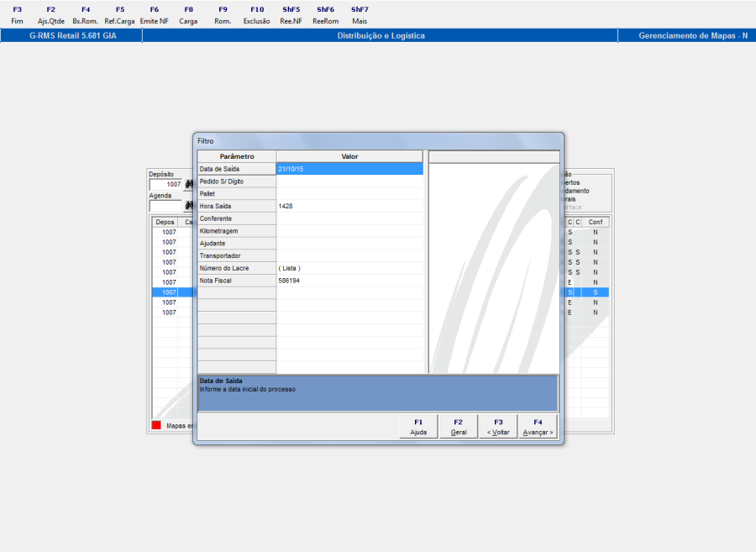756x552 pixels.
Task: Click highlighted S cell in Conf column
Action: [596, 292]
